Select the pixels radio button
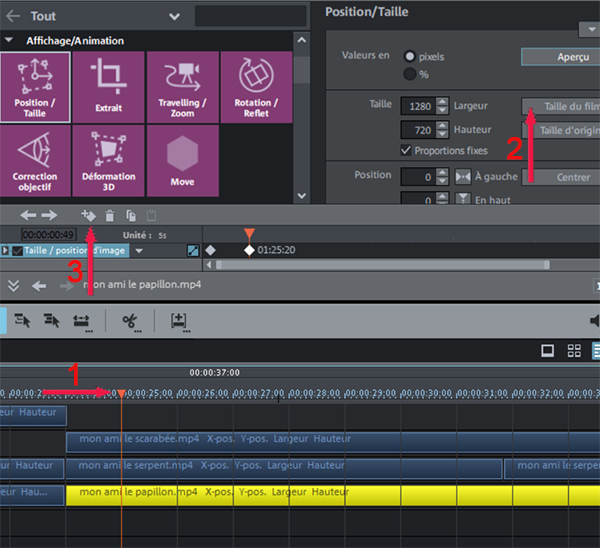600x548 pixels. click(x=410, y=56)
